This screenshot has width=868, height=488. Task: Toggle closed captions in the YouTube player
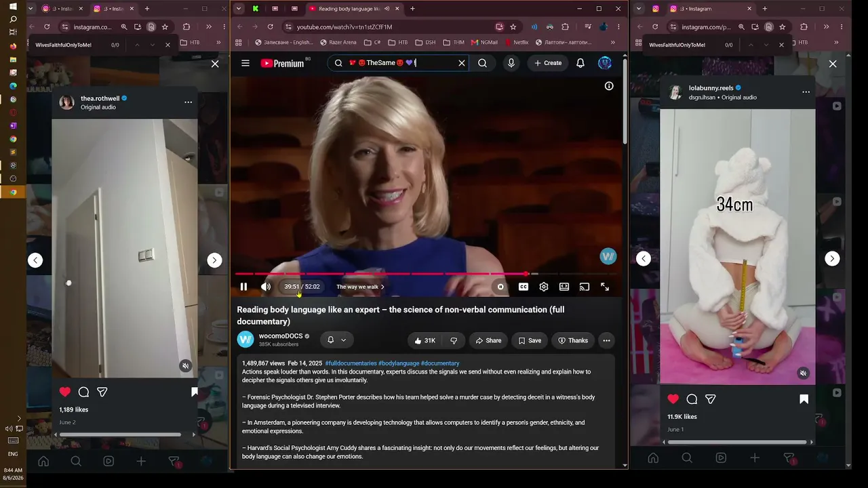524,287
